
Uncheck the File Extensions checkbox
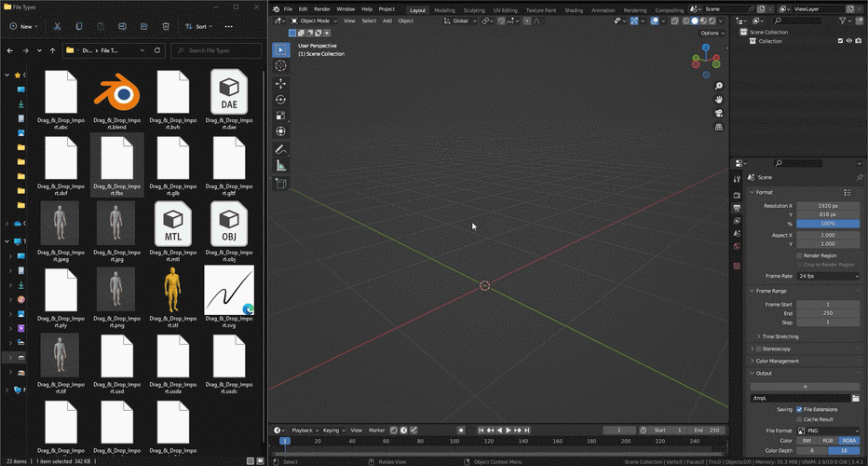click(799, 409)
